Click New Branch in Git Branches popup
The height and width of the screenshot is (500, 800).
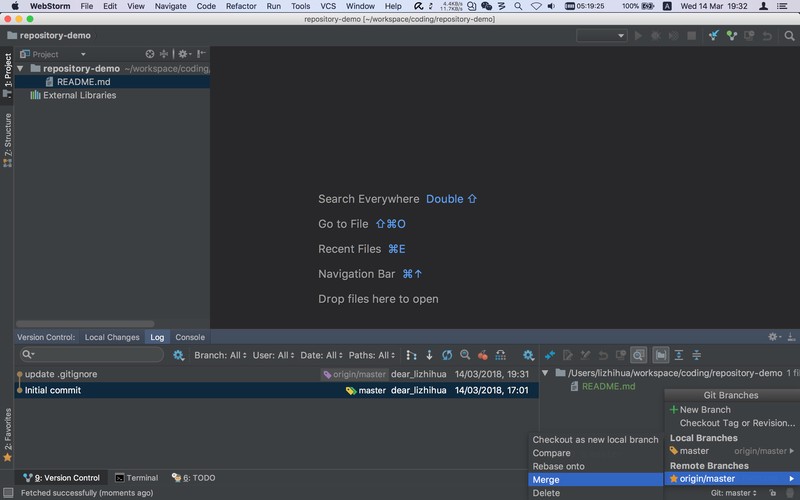point(732,410)
